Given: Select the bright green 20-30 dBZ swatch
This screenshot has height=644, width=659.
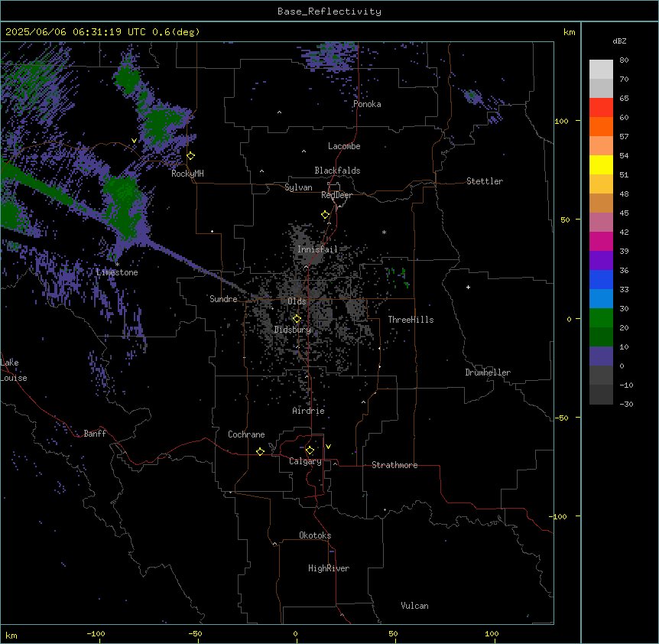Looking at the screenshot, I should [x=601, y=318].
